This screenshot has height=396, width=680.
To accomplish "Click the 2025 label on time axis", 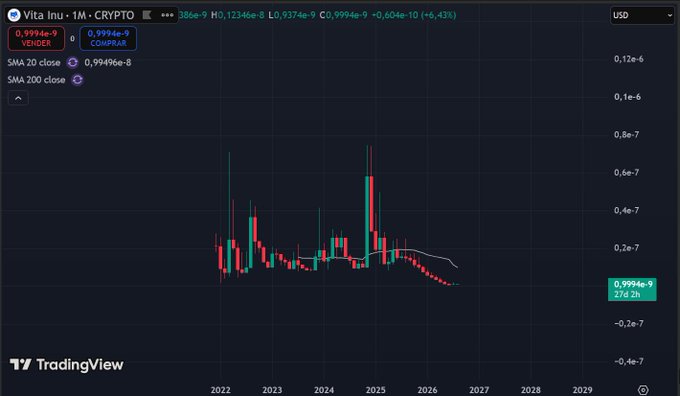I will click(376, 390).
